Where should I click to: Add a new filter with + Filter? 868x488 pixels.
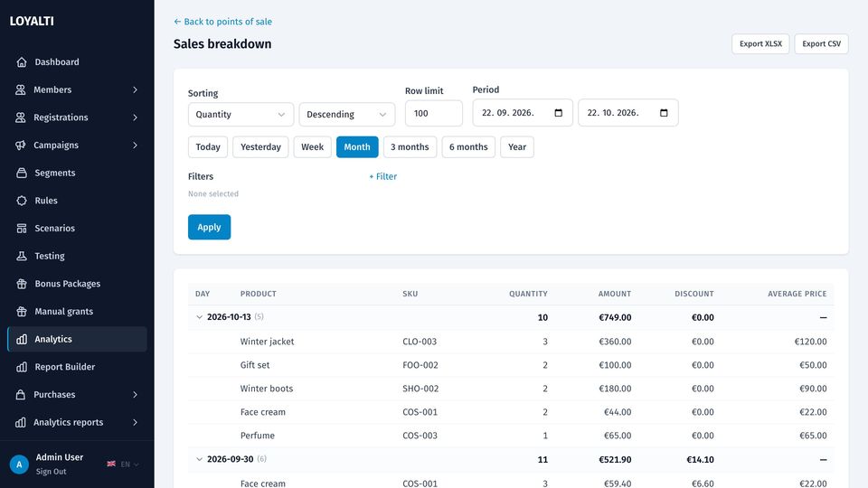(383, 176)
